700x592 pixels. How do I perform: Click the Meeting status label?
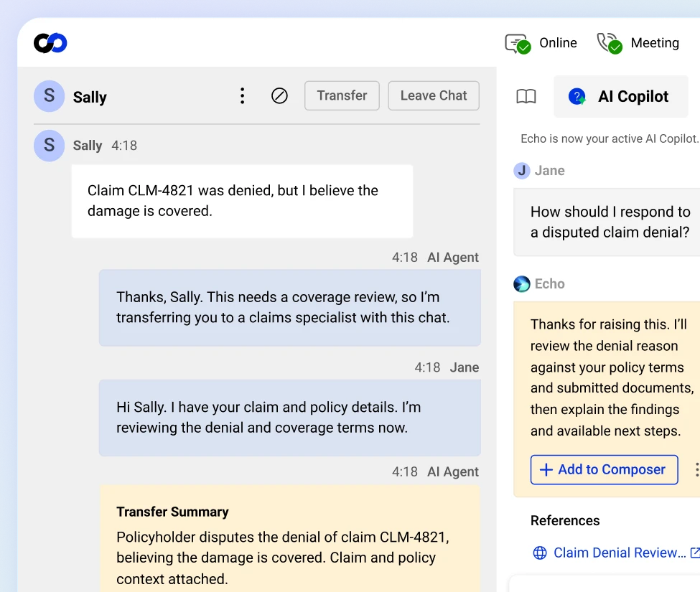(655, 43)
